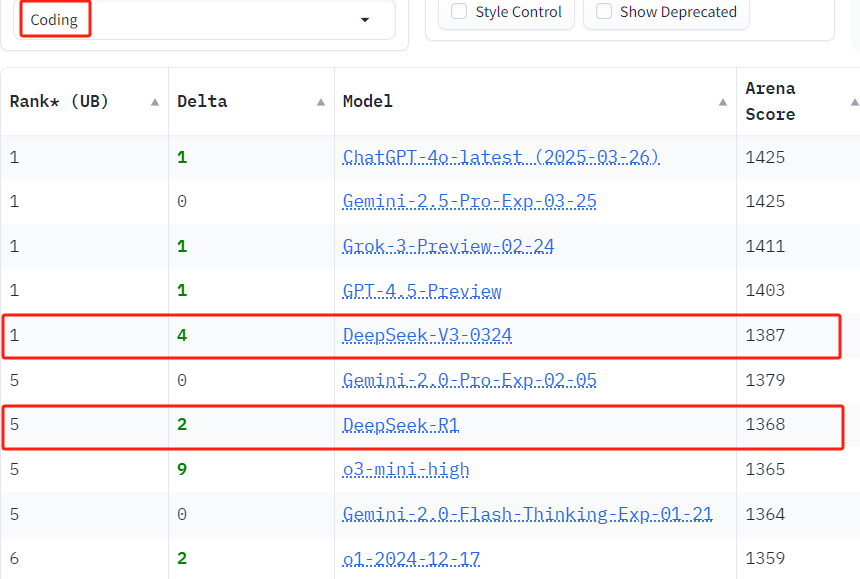Select the 1411 score for Grok-3-Preview
The height and width of the screenshot is (579, 860).
click(x=765, y=246)
